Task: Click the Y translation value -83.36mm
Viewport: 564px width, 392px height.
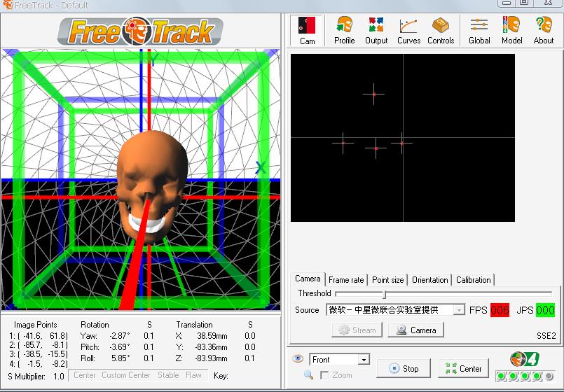Action: (x=211, y=347)
